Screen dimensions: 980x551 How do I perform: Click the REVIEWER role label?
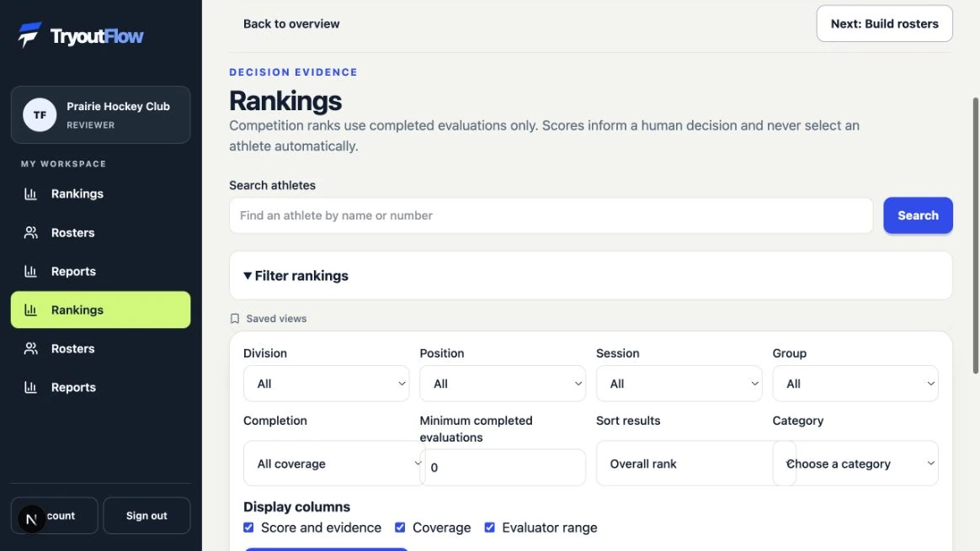click(91, 125)
